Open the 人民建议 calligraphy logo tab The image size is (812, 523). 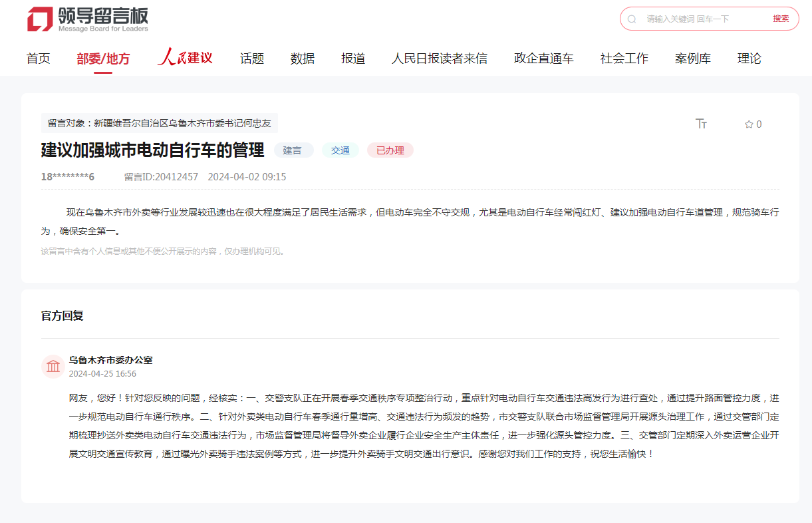click(185, 58)
